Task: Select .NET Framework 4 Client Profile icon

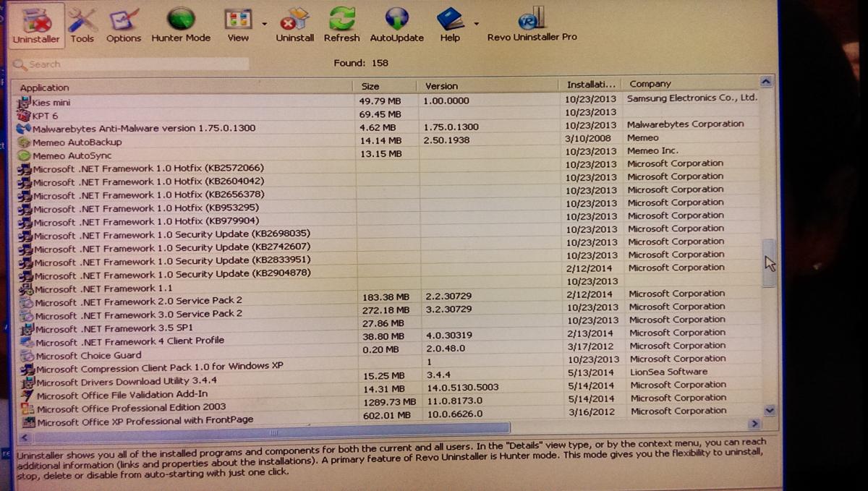Action: tap(27, 342)
